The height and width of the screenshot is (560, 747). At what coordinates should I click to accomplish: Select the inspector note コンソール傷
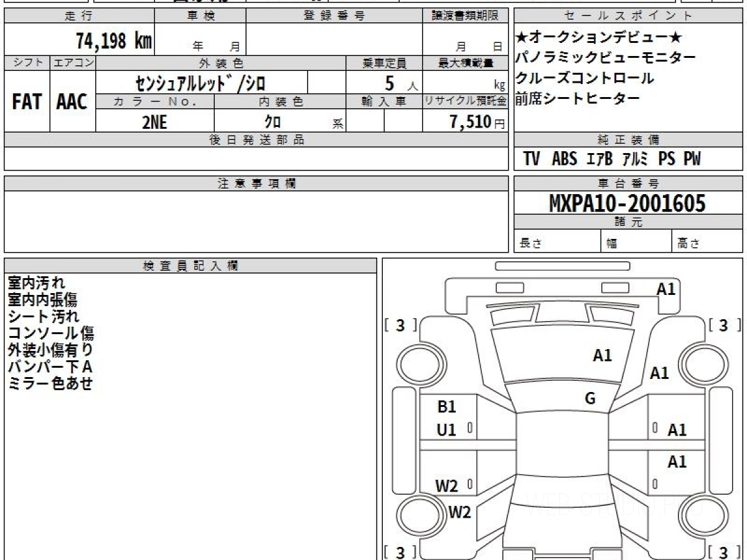[x=50, y=334]
